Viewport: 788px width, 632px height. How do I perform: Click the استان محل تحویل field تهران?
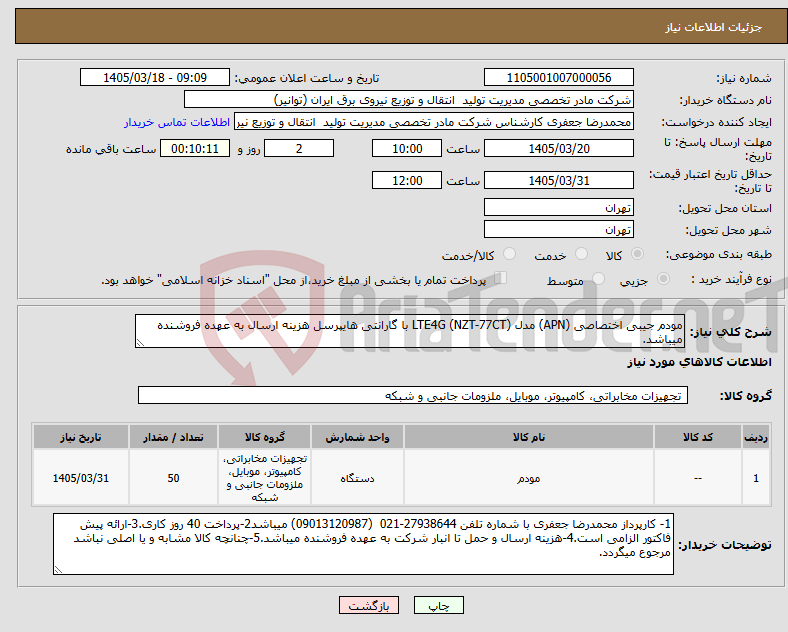[x=559, y=207]
